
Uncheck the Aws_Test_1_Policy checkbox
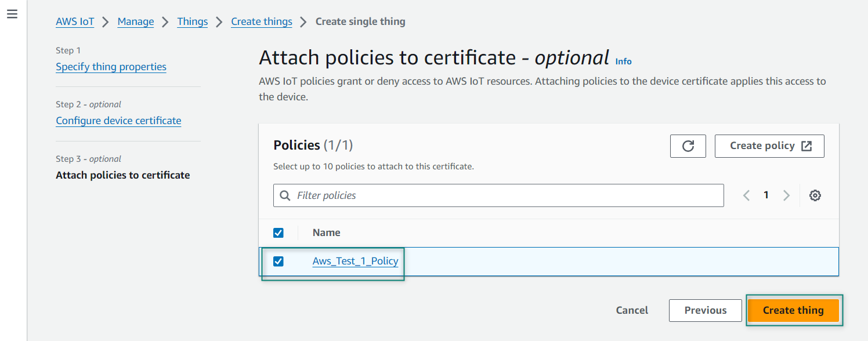click(x=279, y=262)
